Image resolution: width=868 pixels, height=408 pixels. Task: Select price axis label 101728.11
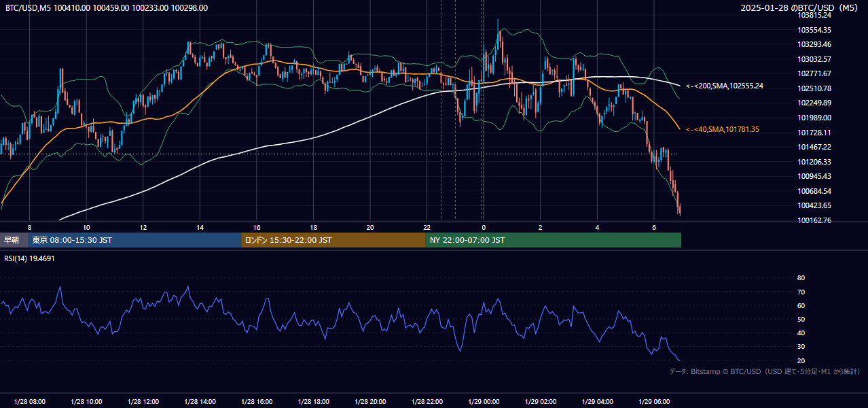tap(814, 133)
